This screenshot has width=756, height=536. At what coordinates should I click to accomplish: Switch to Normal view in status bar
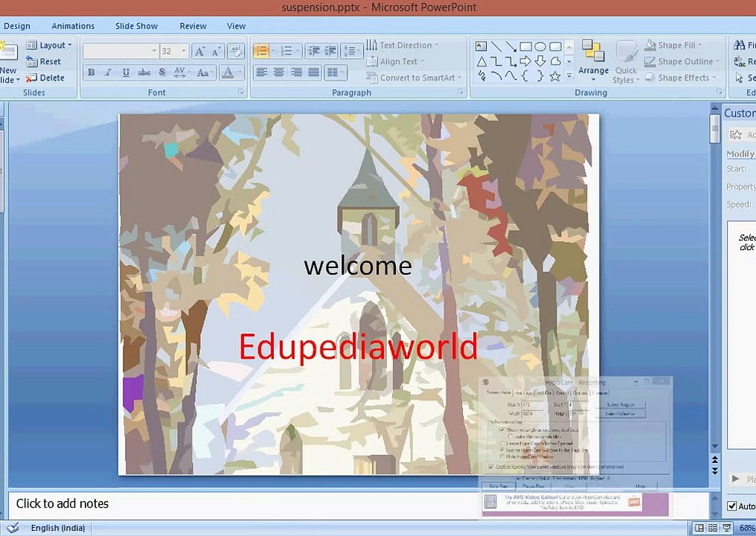tap(699, 528)
